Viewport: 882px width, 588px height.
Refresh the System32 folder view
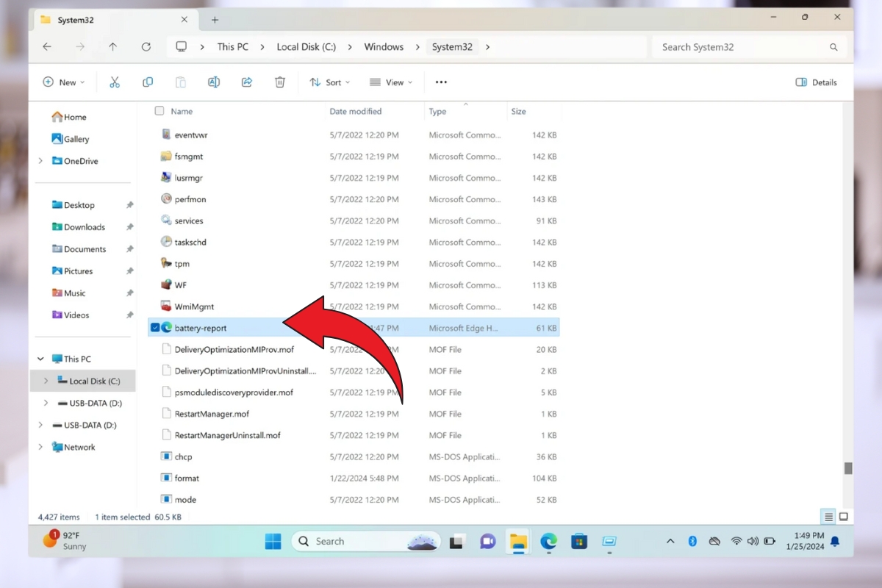(x=146, y=47)
